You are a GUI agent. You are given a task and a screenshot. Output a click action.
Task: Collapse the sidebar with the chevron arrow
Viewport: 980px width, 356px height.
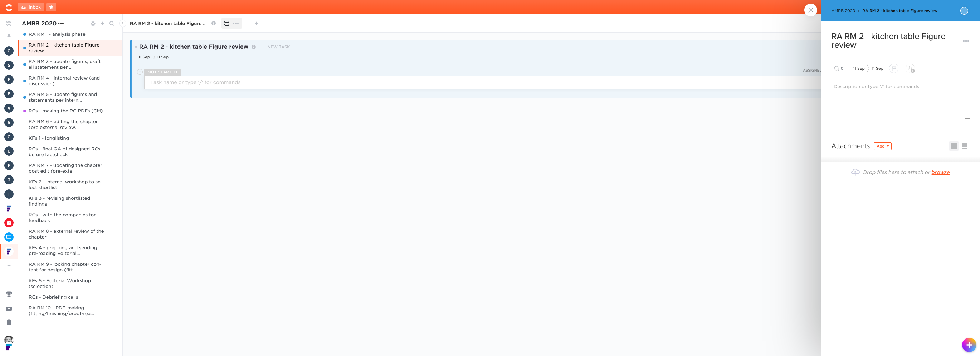pyautogui.click(x=122, y=24)
